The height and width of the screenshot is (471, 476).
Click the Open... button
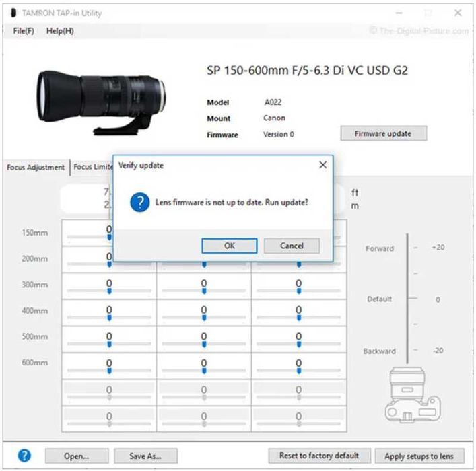point(77,456)
